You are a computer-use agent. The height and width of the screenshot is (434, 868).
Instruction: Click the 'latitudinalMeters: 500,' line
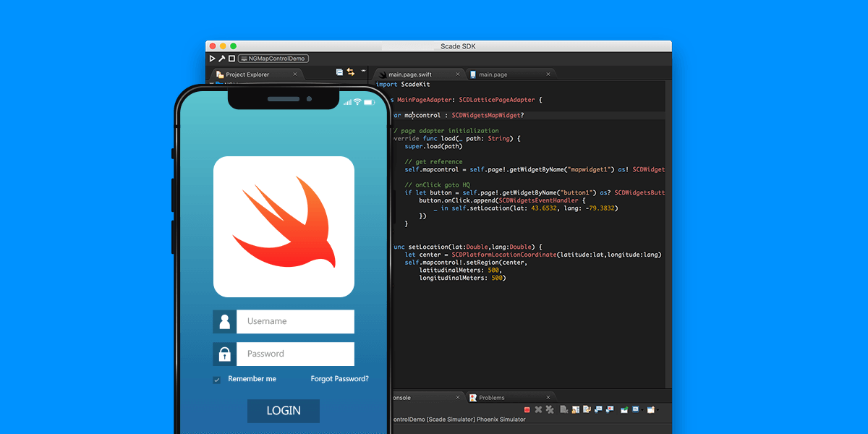tap(460, 270)
